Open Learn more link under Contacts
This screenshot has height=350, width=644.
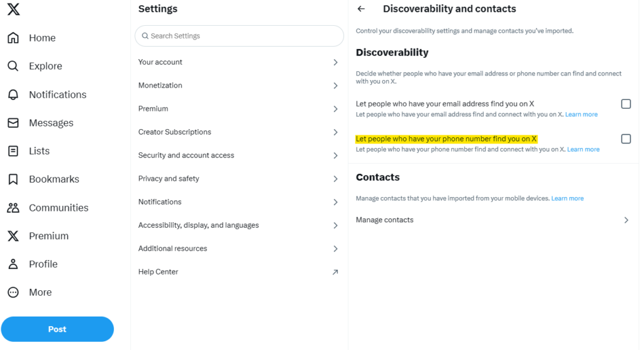click(567, 198)
